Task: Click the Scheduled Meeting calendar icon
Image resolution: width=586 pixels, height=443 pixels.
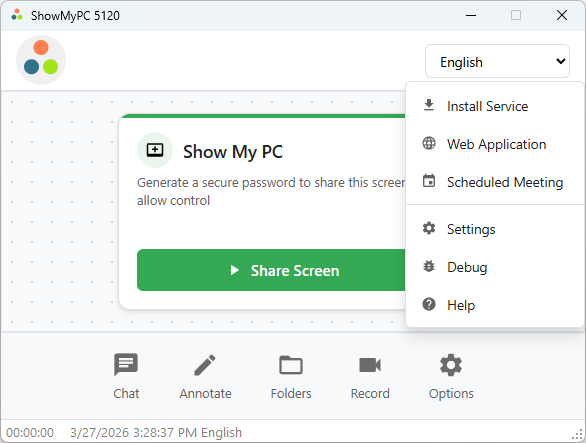Action: pyautogui.click(x=429, y=181)
